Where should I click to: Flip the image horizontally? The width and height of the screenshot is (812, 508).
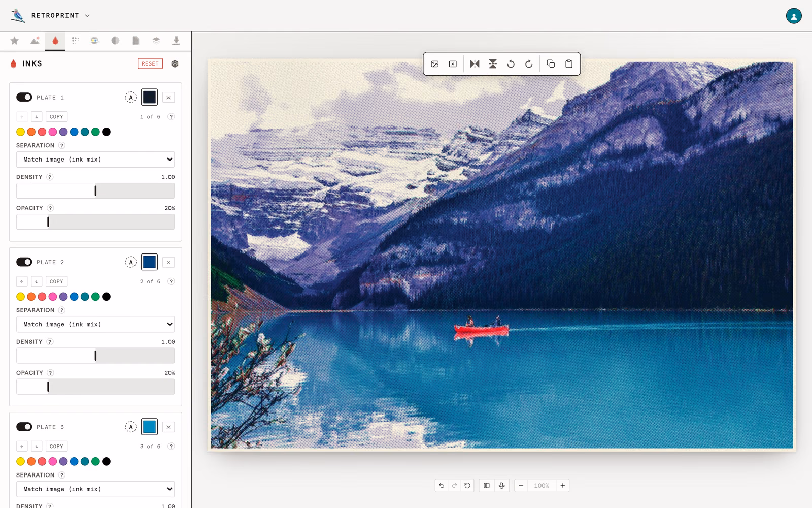tap(475, 64)
